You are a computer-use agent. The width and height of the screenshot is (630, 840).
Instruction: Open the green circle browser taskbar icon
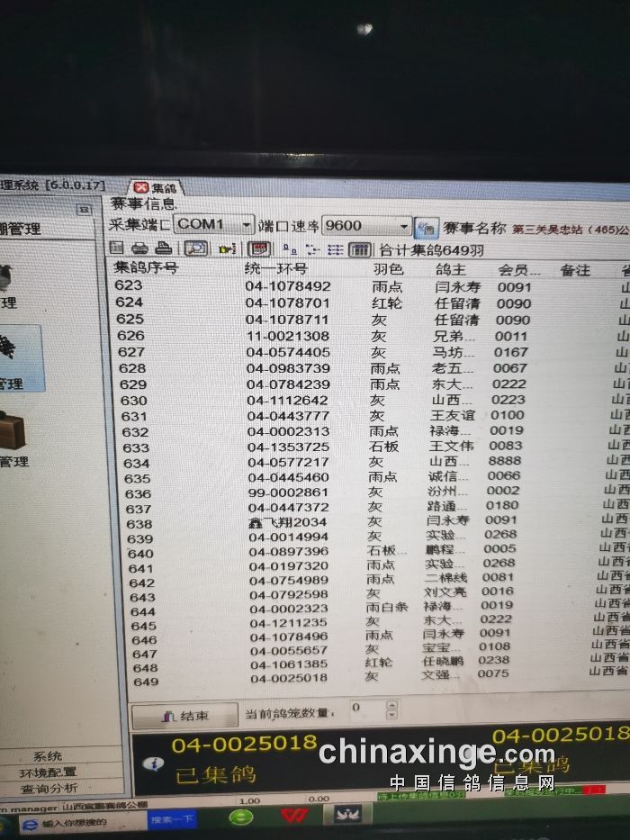coord(240,817)
